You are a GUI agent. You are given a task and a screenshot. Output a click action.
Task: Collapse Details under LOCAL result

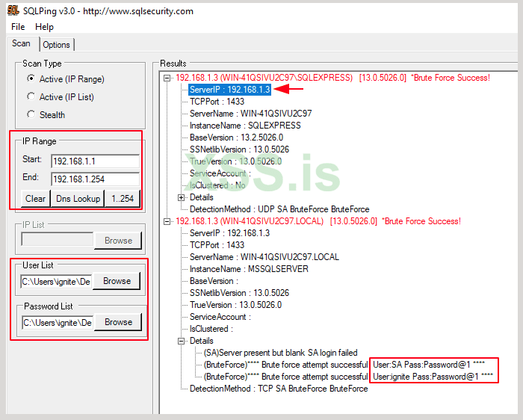pos(181,342)
